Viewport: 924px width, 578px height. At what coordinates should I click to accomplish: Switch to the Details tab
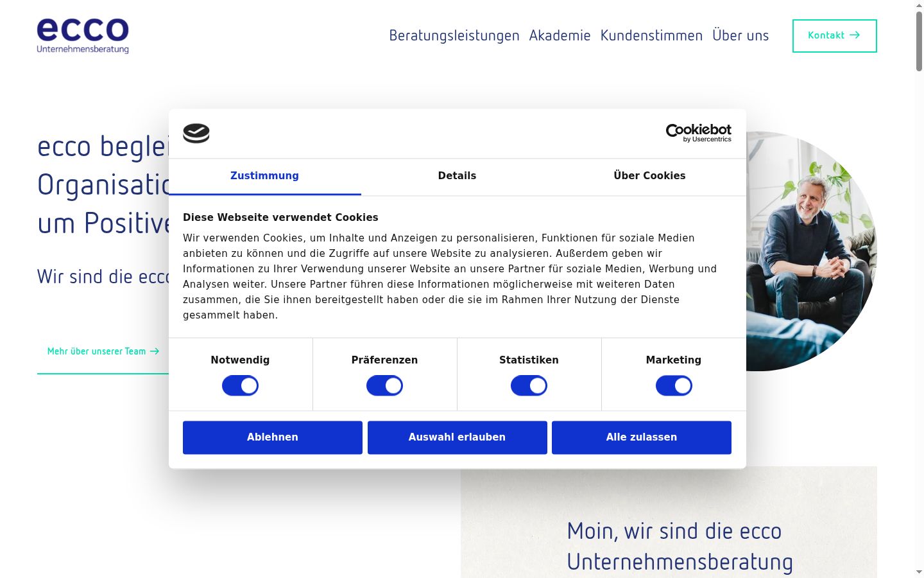[457, 176]
